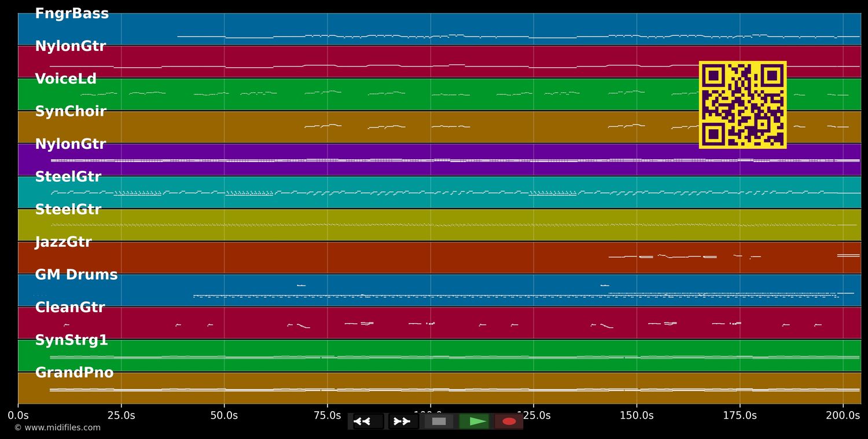The width and height of the screenshot is (868, 439).
Task: Select the FngrBass track label
Action: pyautogui.click(x=72, y=14)
